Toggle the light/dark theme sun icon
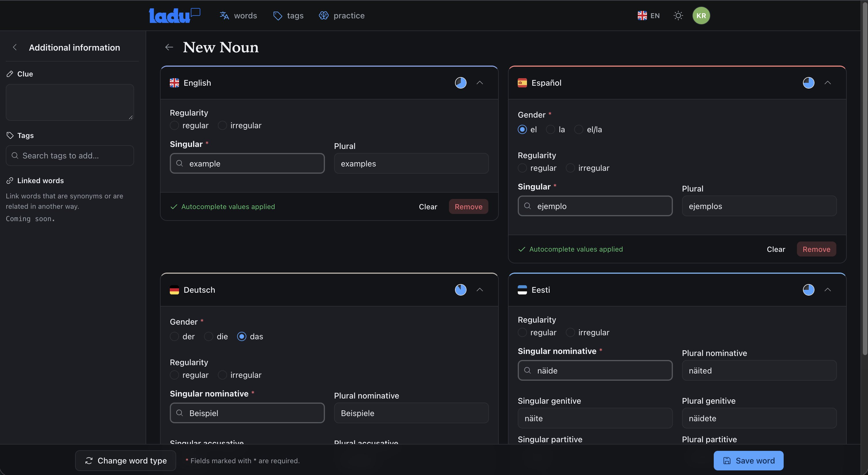The height and width of the screenshot is (475, 868). 678,16
